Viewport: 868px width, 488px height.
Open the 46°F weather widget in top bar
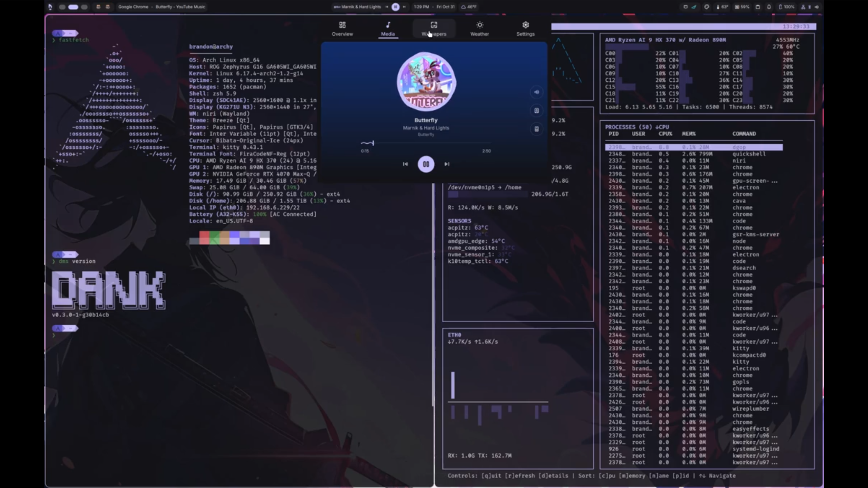tap(469, 7)
